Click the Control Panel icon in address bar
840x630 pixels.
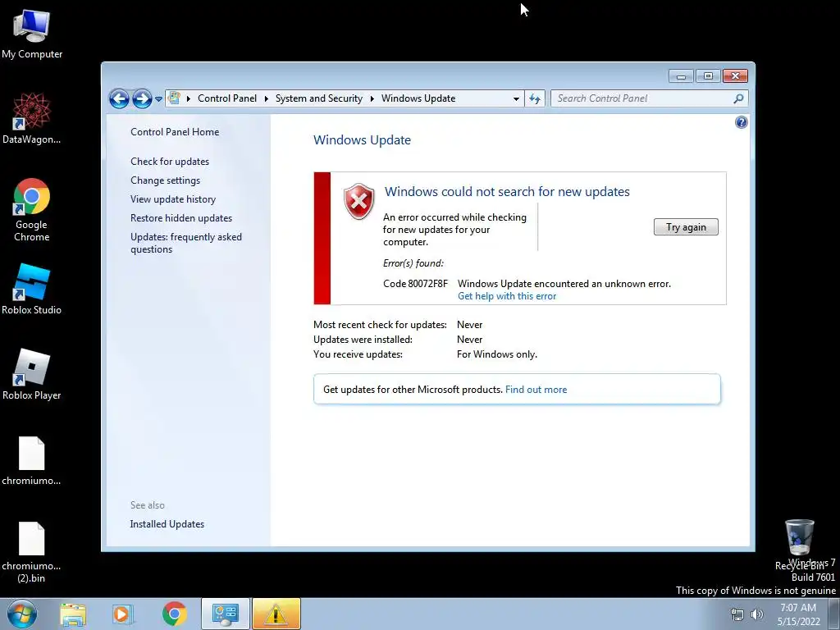(174, 98)
